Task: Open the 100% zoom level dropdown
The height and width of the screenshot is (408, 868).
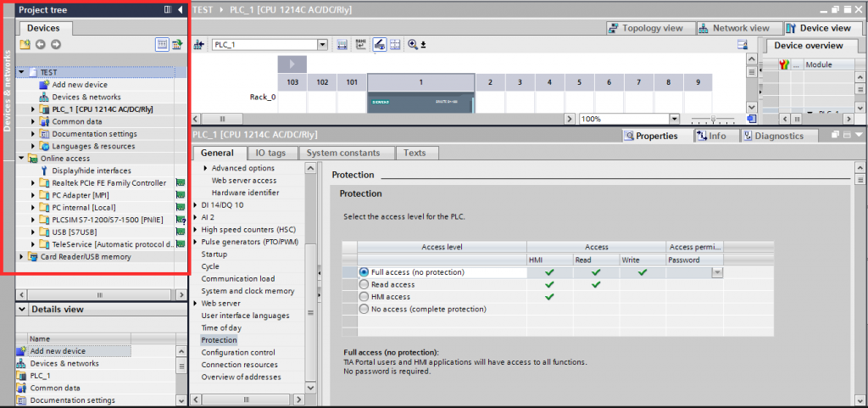Action: [674, 119]
